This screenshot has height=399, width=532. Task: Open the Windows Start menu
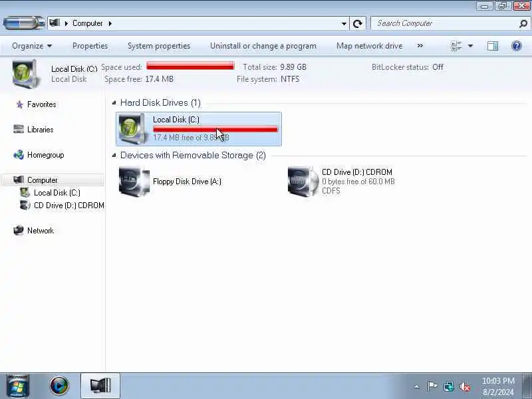[x=17, y=386]
